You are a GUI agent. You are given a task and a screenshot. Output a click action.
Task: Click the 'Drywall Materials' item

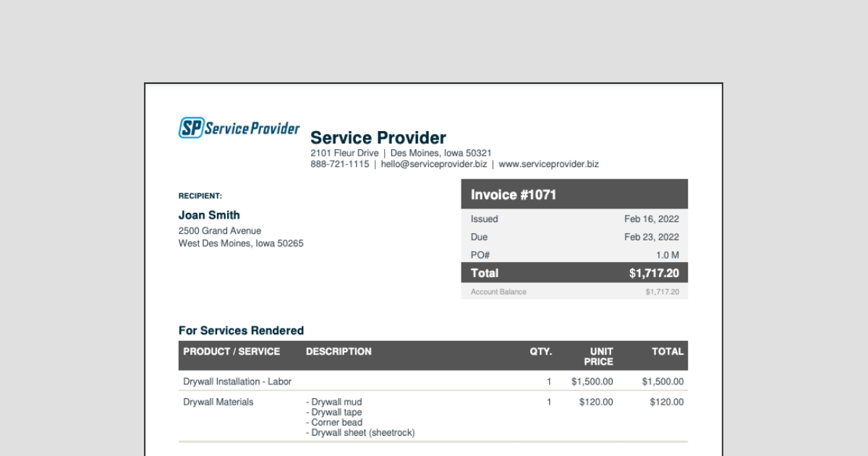[218, 402]
